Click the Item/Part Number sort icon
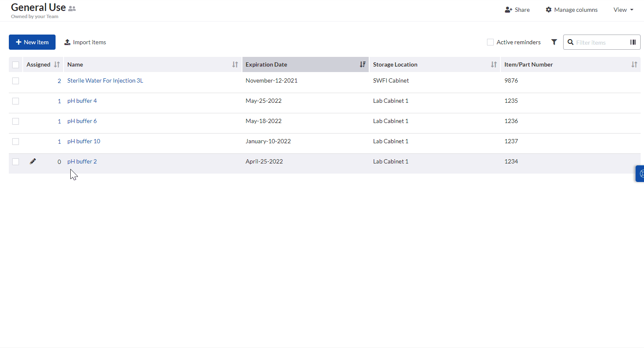The height and width of the screenshot is (348, 644). click(x=634, y=64)
